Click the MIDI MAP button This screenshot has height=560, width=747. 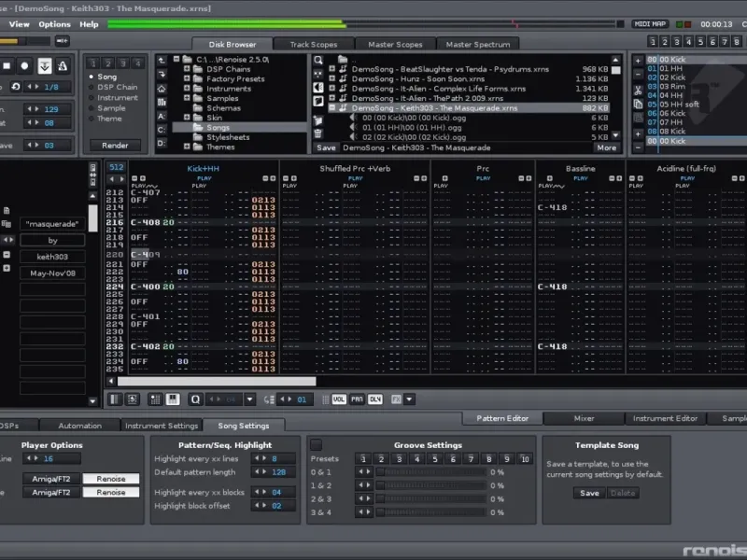point(649,24)
